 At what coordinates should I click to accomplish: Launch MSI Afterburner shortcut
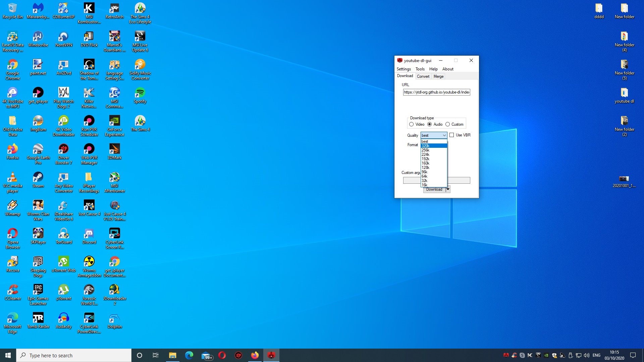pyautogui.click(x=115, y=182)
